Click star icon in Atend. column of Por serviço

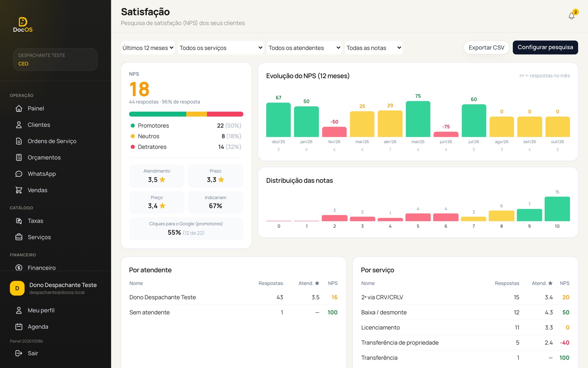[x=550, y=283]
